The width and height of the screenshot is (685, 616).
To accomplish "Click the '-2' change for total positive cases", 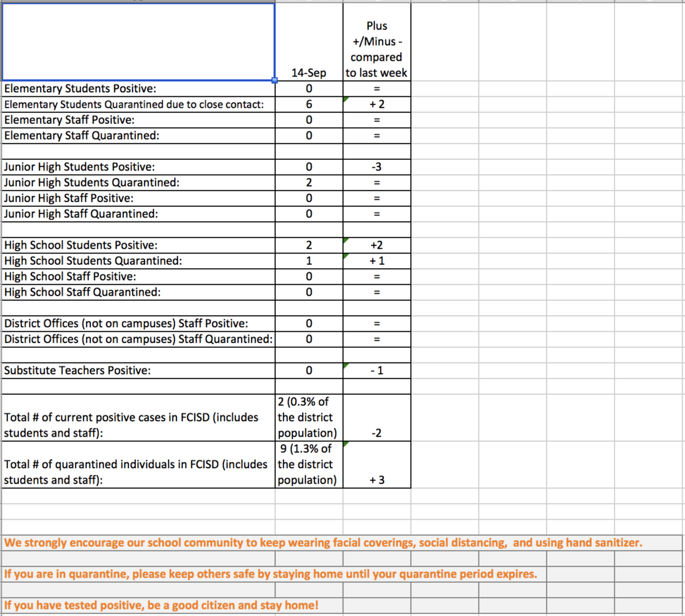I will pyautogui.click(x=377, y=417).
